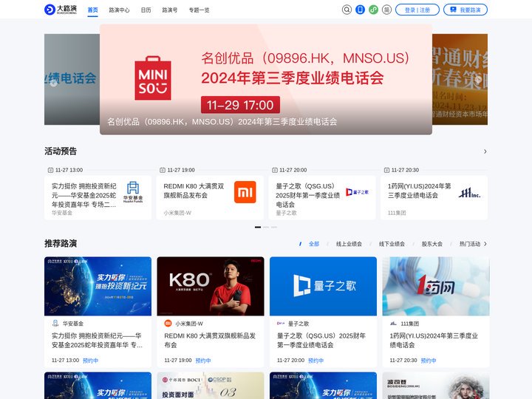
Task: Open the REDMI K80 大满贯双旗舰新品发布会 title
Action: (x=210, y=341)
